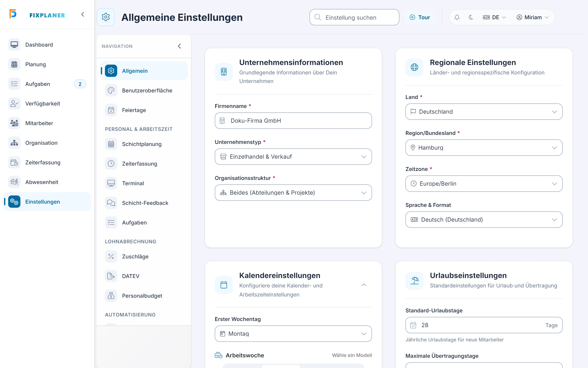The height and width of the screenshot is (368, 588).
Task: Click the DATEV export icon
Action: 111,276
